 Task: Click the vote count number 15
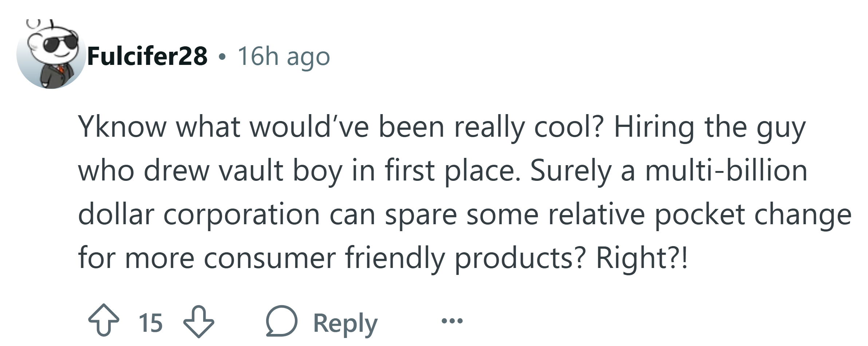(x=150, y=323)
